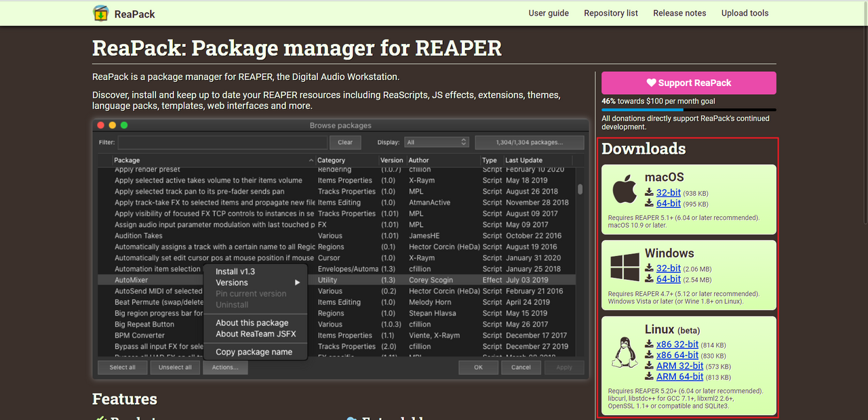Viewport: 868px width, 420px height.
Task: Download the Linux ARM 32-bit build
Action: coord(679,366)
